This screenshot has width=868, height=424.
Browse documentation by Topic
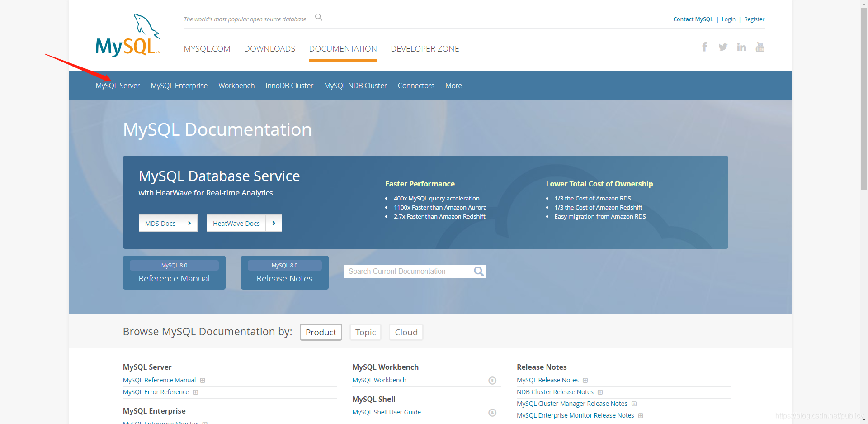365,332
